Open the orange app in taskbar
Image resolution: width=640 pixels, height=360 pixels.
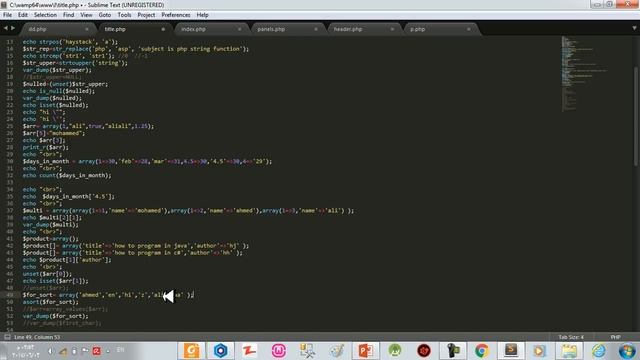(192, 351)
